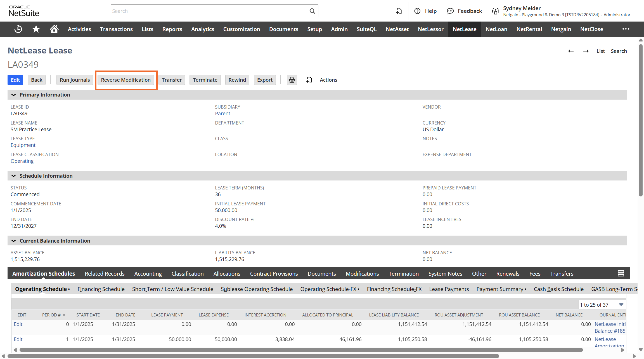The image size is (644, 359).
Task: Open the SuiteQL menu
Action: [366, 29]
